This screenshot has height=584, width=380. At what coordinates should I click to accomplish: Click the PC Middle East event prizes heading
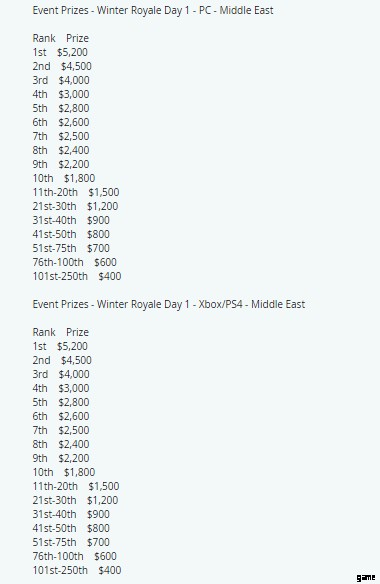[x=153, y=10]
